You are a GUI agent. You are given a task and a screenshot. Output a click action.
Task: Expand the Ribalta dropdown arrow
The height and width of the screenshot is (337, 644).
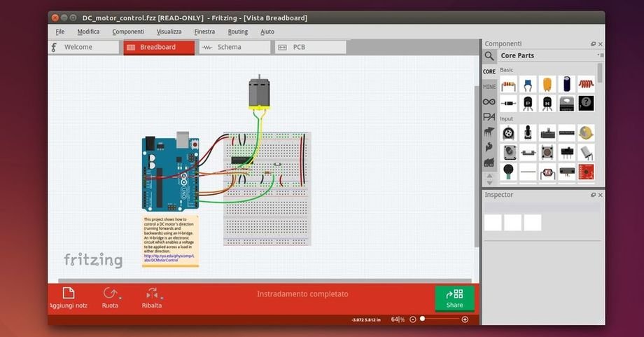click(x=162, y=299)
